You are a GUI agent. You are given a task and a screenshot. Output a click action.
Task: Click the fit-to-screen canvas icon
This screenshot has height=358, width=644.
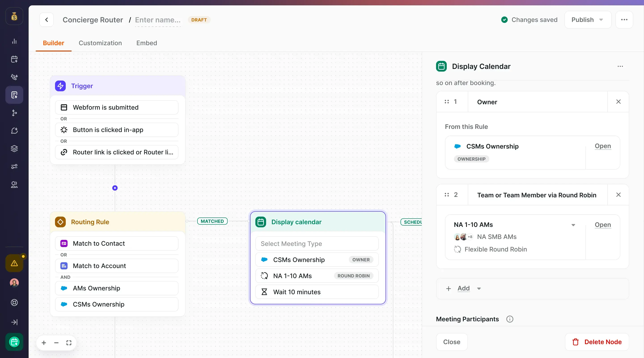[69, 343]
